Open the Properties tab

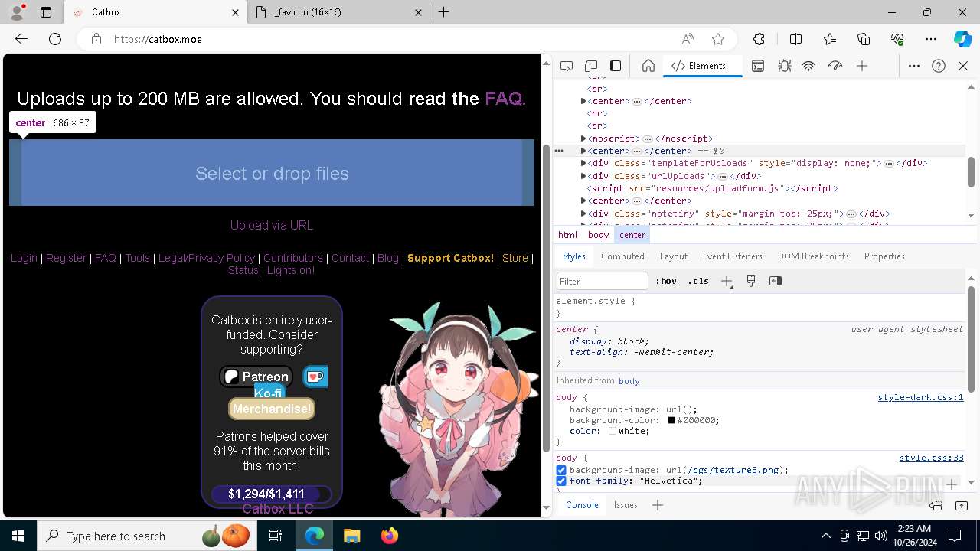(884, 256)
